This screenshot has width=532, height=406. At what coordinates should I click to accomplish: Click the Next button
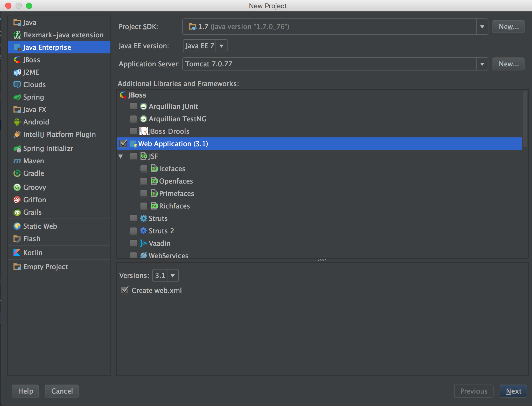click(513, 391)
